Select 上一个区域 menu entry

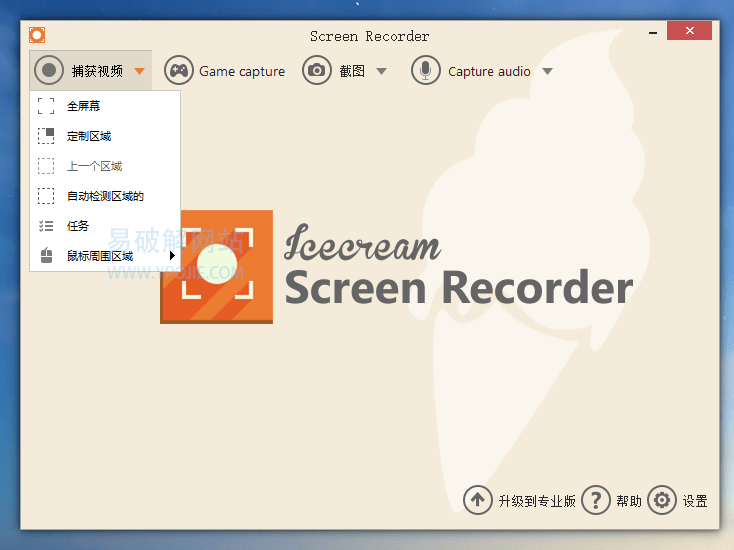coord(105,166)
